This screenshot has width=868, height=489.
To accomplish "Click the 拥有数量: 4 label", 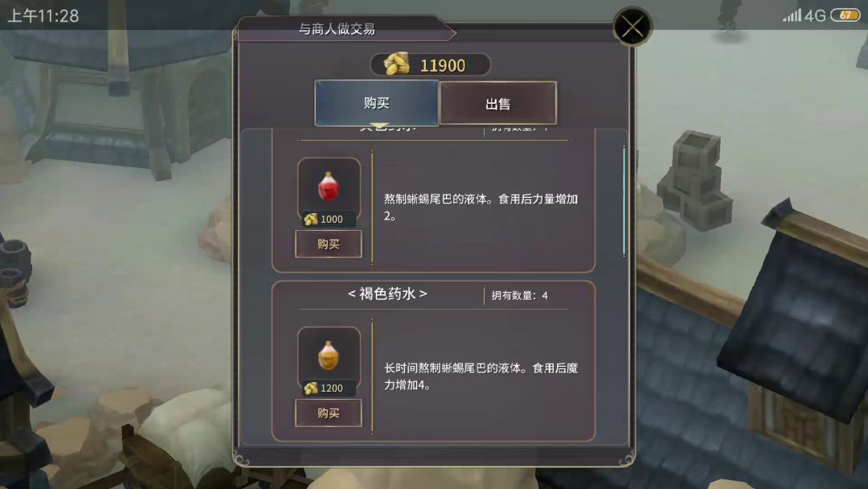I will (520, 296).
